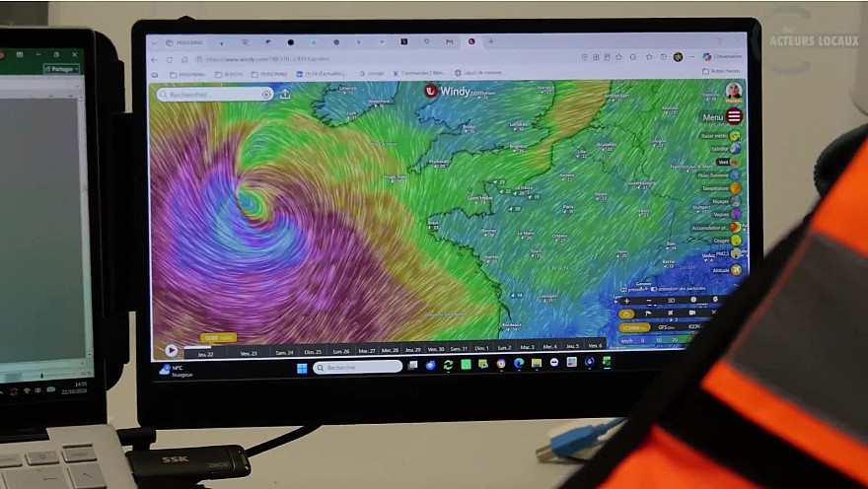Go back with the browser back arrow
Viewport: 868px width, 489px height.
click(x=155, y=60)
